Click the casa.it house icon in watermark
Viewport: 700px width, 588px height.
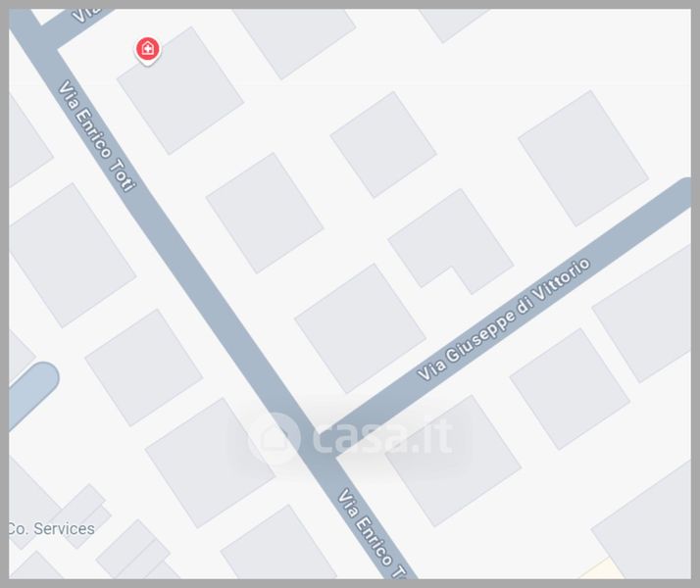(x=274, y=438)
